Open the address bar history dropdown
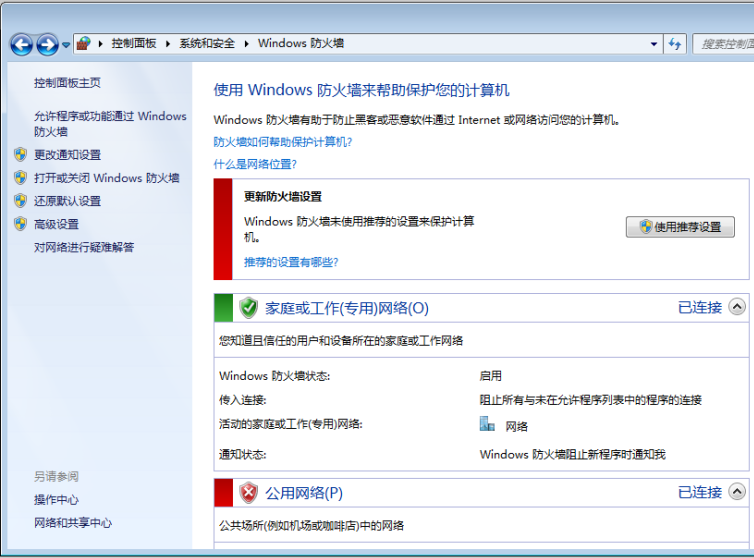The height and width of the screenshot is (558, 754). point(654,44)
